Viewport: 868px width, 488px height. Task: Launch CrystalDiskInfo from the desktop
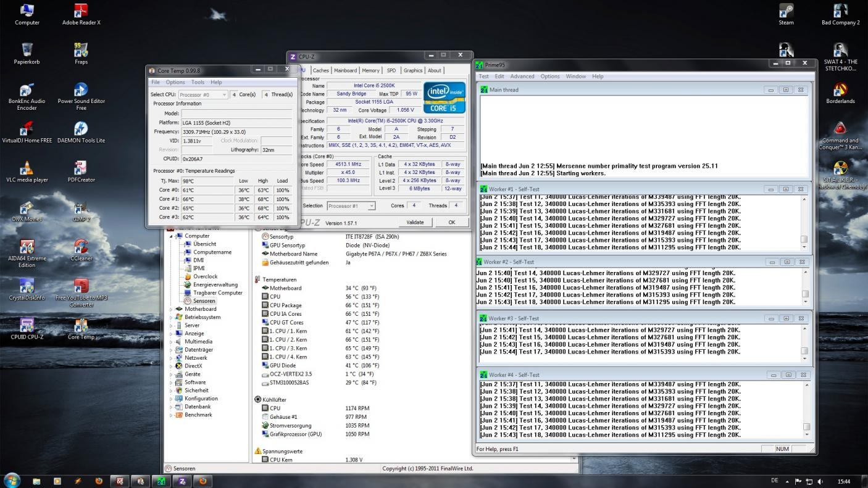click(x=27, y=290)
